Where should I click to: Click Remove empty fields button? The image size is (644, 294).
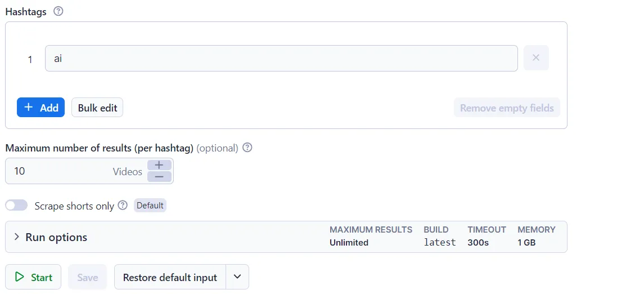coord(507,108)
